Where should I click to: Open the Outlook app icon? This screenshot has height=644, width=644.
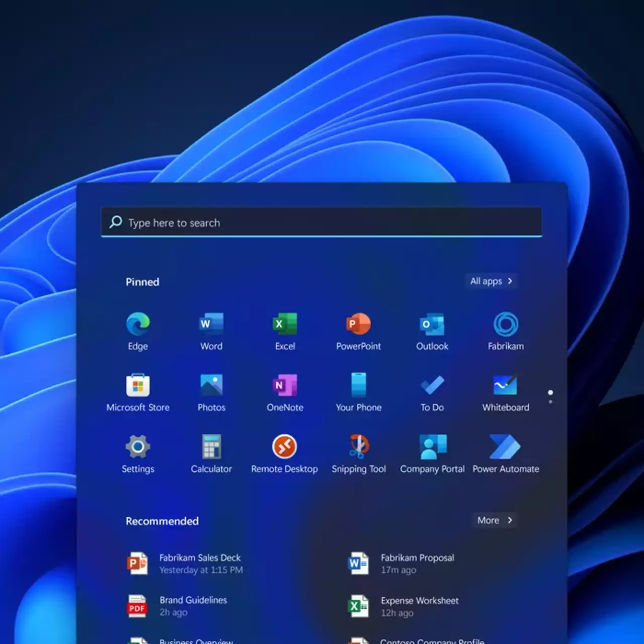pos(432,331)
